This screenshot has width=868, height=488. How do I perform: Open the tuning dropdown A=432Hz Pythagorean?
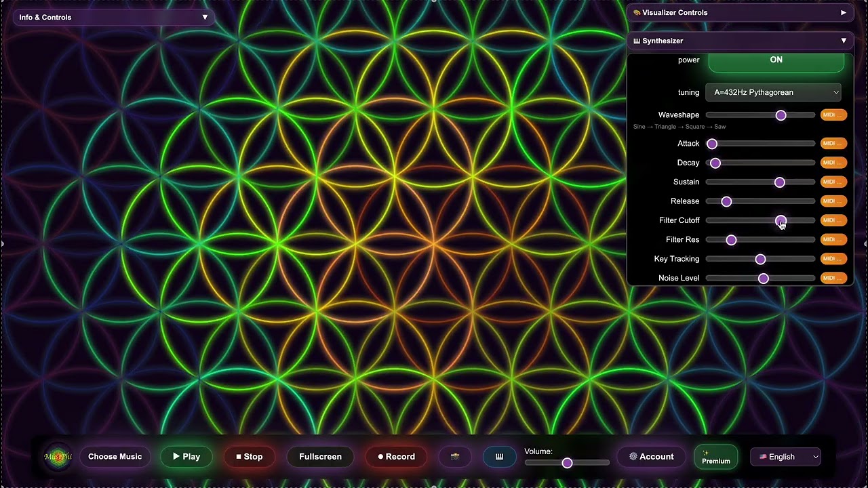(774, 92)
